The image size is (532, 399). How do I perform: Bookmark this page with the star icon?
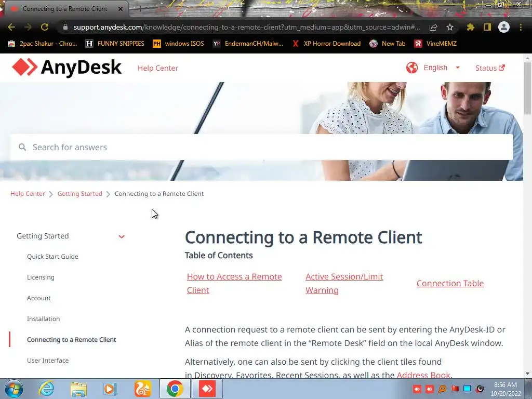click(x=450, y=27)
